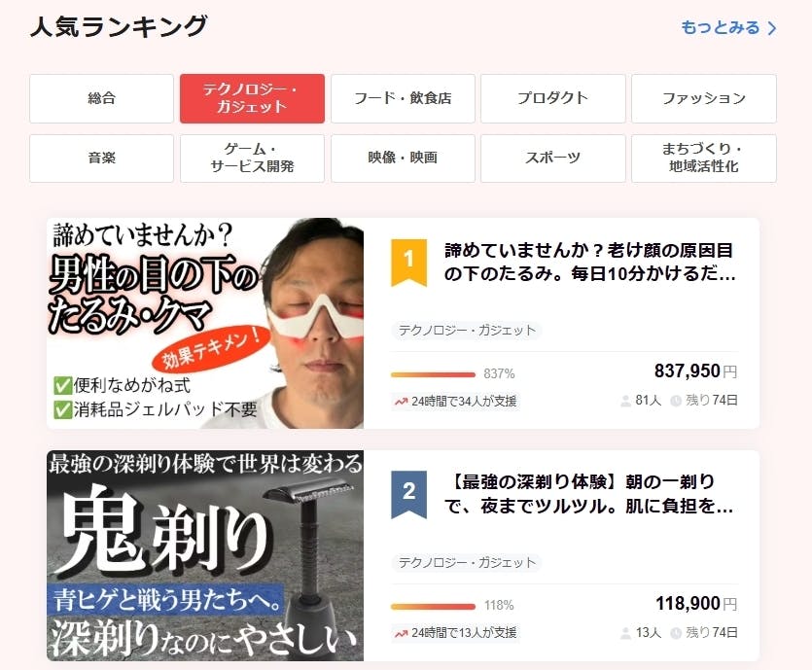Click the supporter person icon beside 13人
812x670 pixels.
coord(625,633)
